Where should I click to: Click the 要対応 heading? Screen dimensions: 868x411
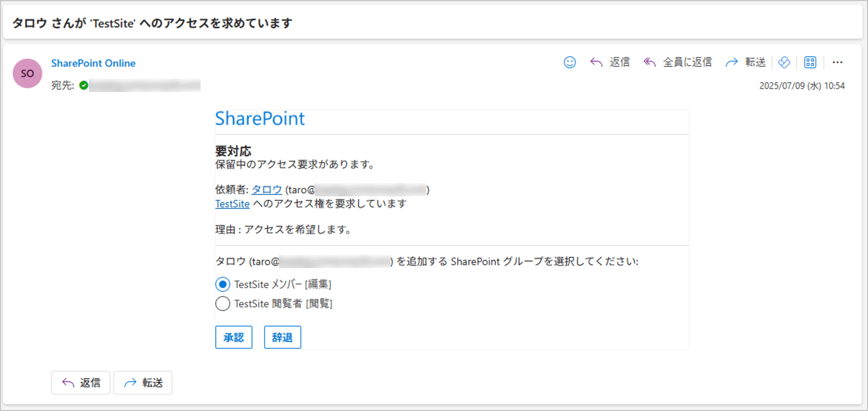pos(233,151)
